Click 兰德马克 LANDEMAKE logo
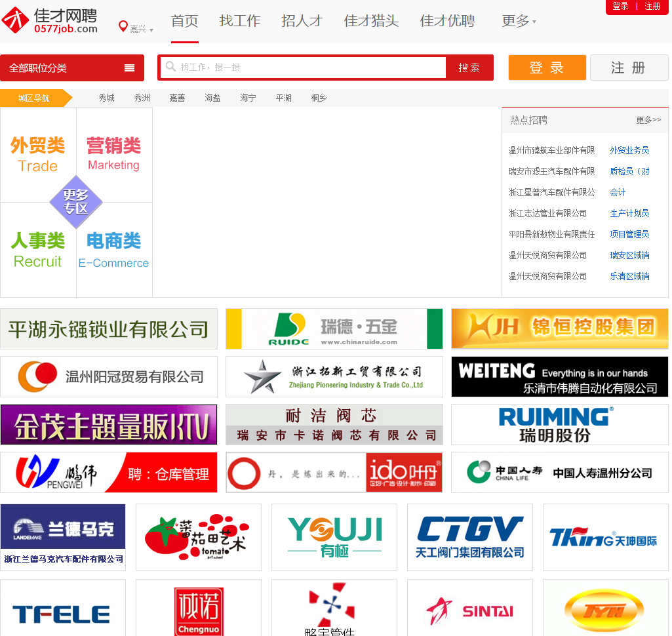 click(x=63, y=537)
